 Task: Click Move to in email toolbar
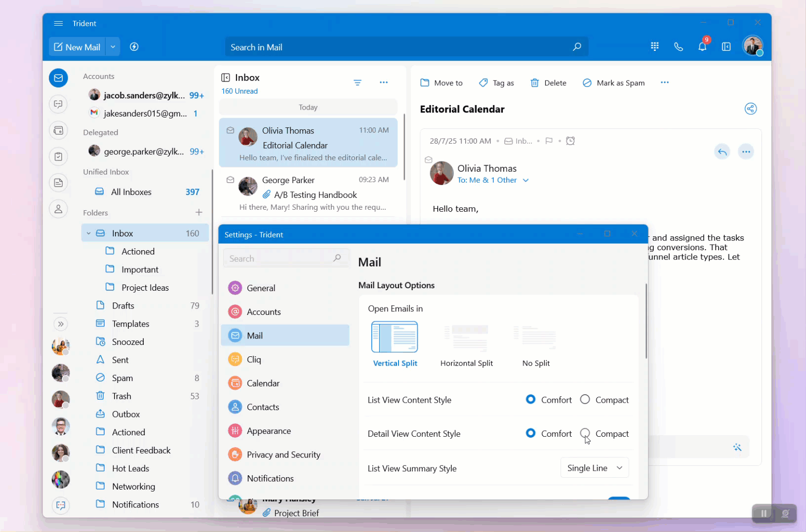[441, 83]
